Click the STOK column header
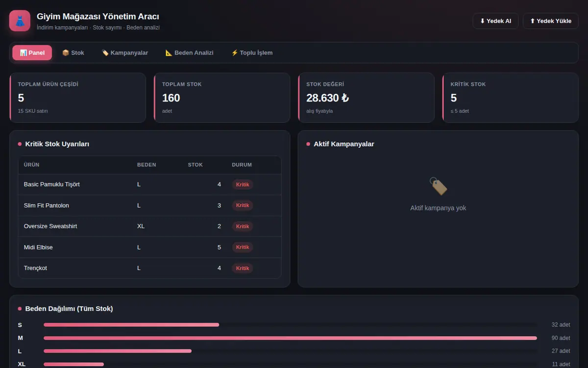The image size is (588, 368). tap(195, 165)
